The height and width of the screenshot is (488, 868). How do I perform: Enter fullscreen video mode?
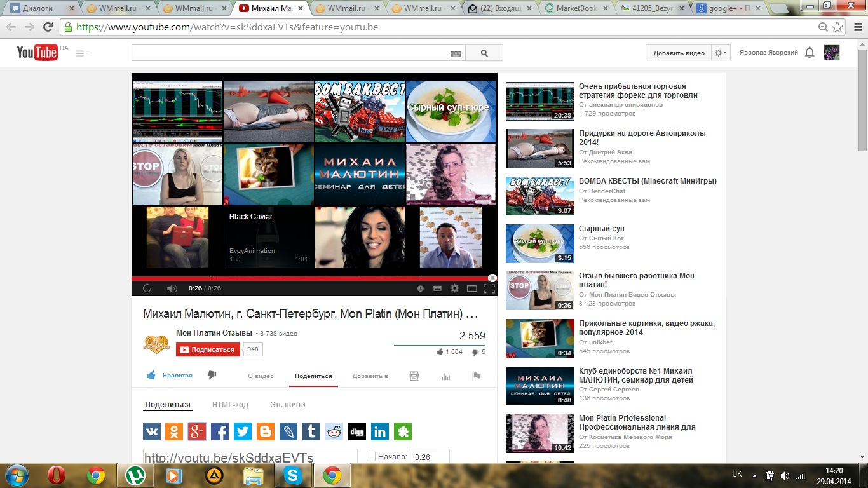489,288
